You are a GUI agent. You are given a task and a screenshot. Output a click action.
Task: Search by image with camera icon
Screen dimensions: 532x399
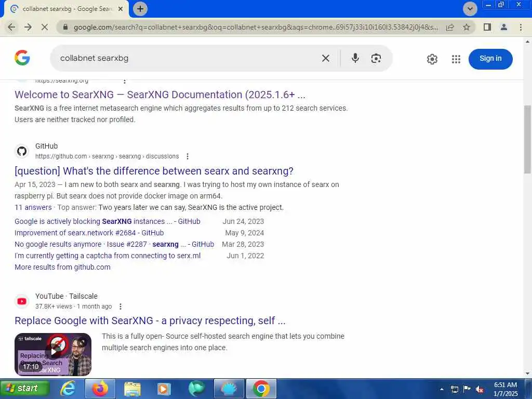pyautogui.click(x=376, y=58)
